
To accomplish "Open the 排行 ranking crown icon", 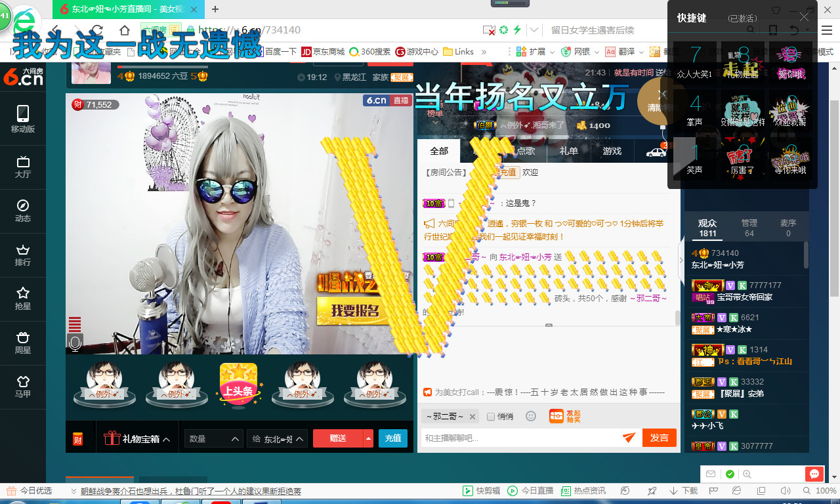I will [23, 255].
